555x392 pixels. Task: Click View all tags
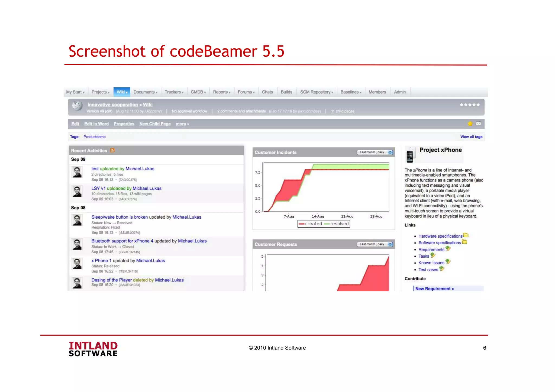click(x=471, y=137)
